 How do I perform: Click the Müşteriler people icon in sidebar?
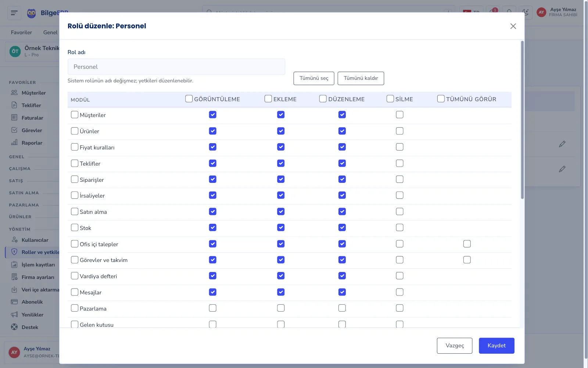[14, 93]
